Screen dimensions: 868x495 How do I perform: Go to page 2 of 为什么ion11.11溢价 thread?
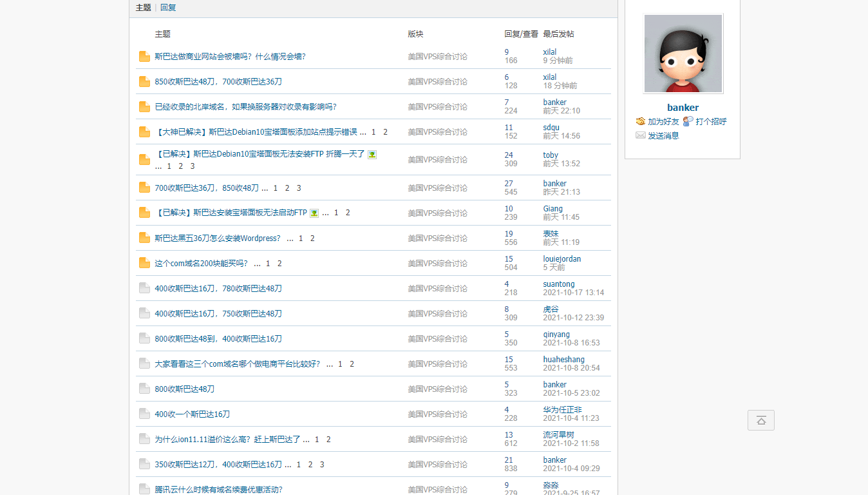pos(328,440)
